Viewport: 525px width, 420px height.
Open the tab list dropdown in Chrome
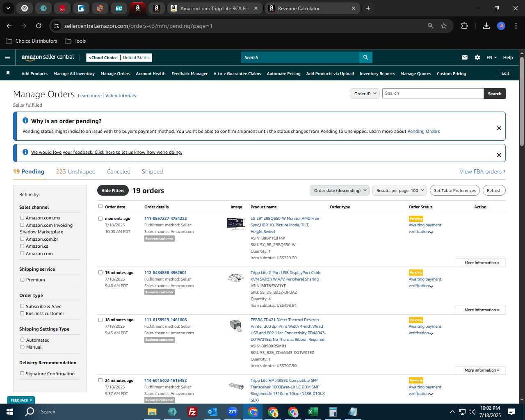[x=8, y=8]
